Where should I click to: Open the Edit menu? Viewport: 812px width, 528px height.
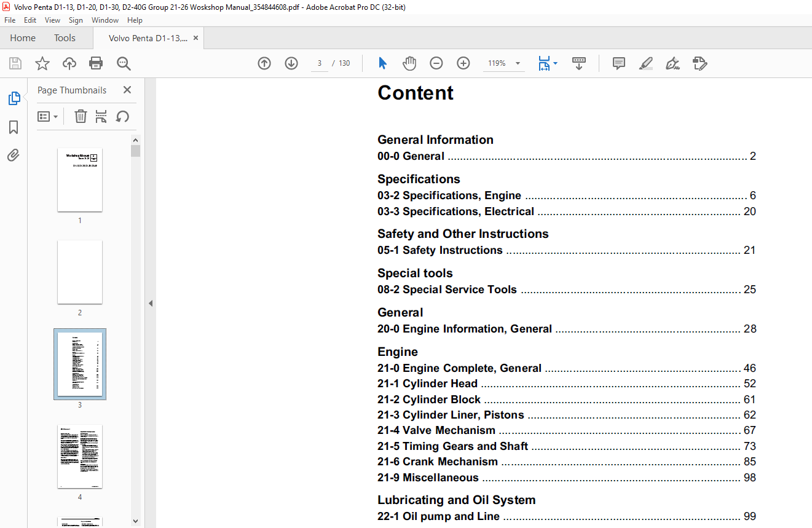[30, 20]
